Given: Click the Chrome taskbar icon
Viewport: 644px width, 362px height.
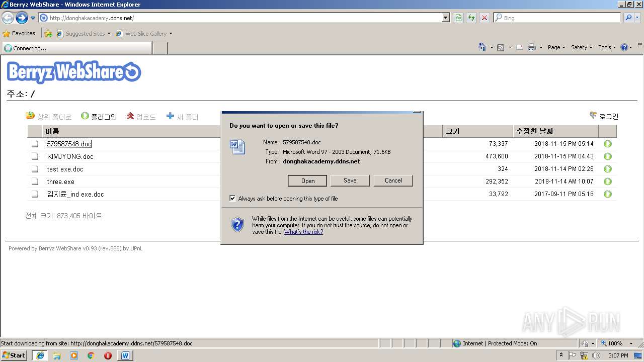Looking at the screenshot, I should [x=91, y=355].
